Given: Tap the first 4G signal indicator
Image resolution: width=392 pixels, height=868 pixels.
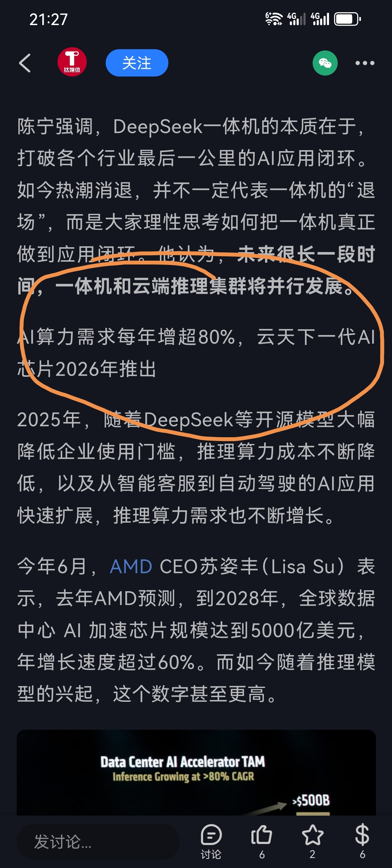Looking at the screenshot, I should 296,19.
